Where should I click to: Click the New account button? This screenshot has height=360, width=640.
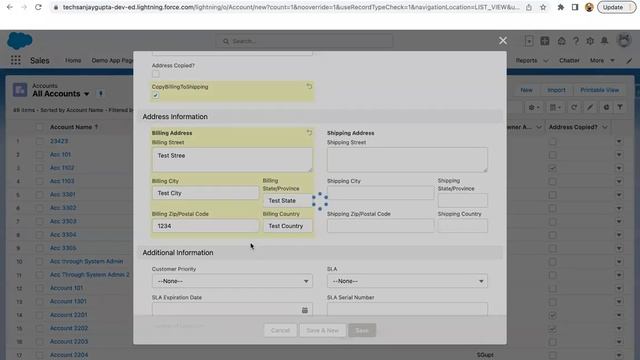pyautogui.click(x=526, y=90)
